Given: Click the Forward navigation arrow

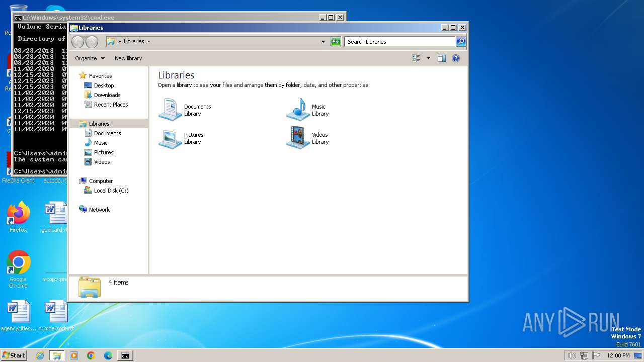Looking at the screenshot, I should tap(92, 42).
